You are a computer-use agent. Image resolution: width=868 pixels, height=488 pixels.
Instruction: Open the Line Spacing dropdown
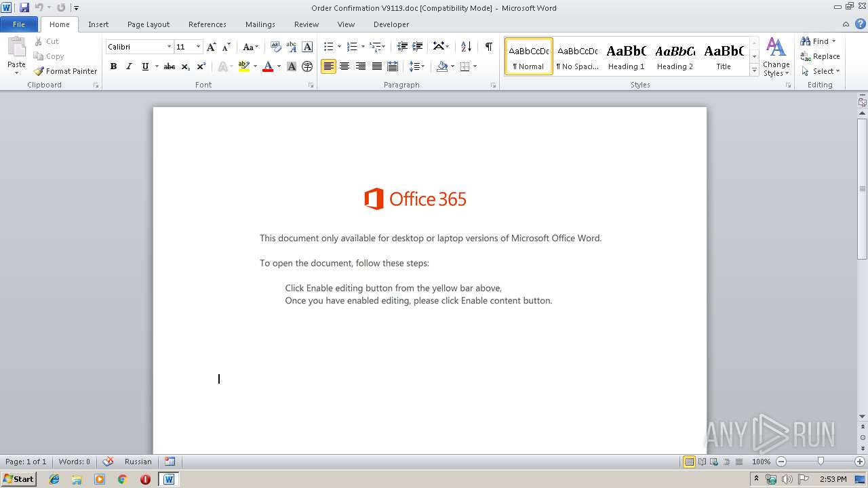417,66
